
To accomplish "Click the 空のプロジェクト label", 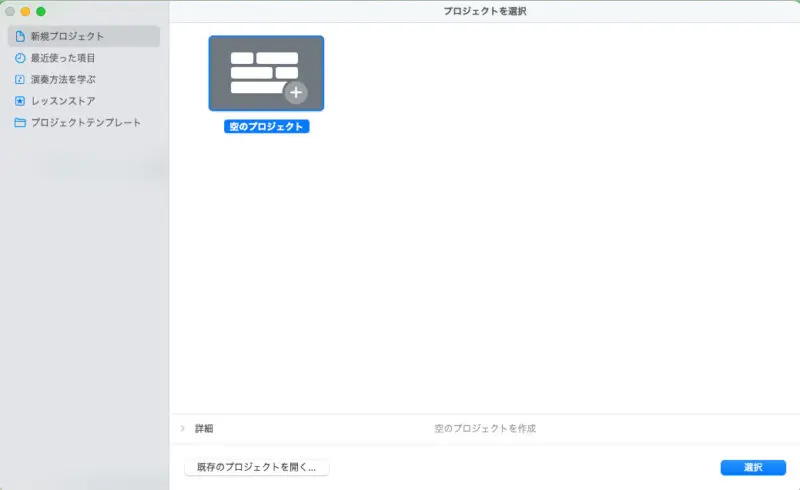I will (266, 127).
